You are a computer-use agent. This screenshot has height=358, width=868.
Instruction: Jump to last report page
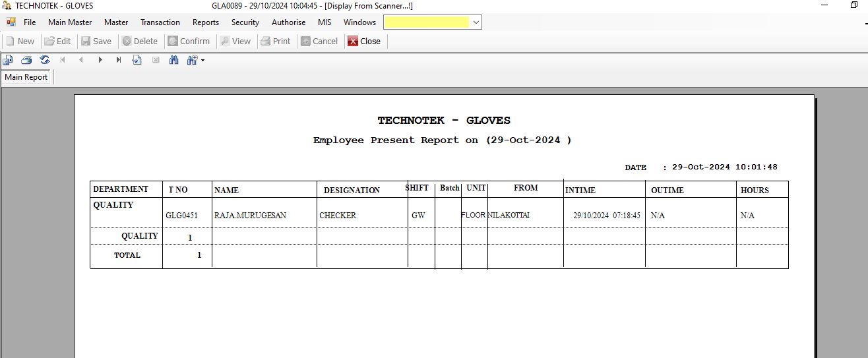coord(119,60)
